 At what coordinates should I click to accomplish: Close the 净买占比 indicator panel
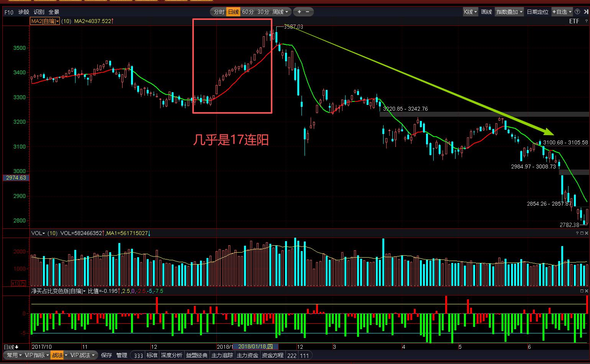587,291
